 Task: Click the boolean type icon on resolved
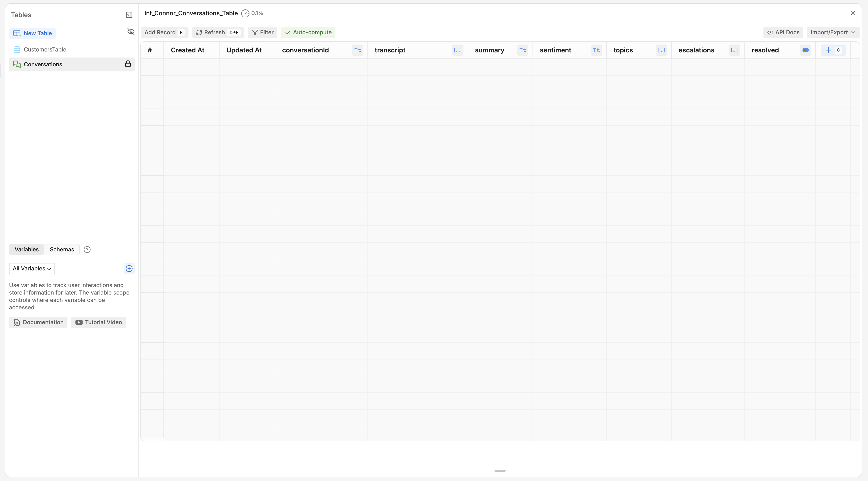[x=805, y=50]
